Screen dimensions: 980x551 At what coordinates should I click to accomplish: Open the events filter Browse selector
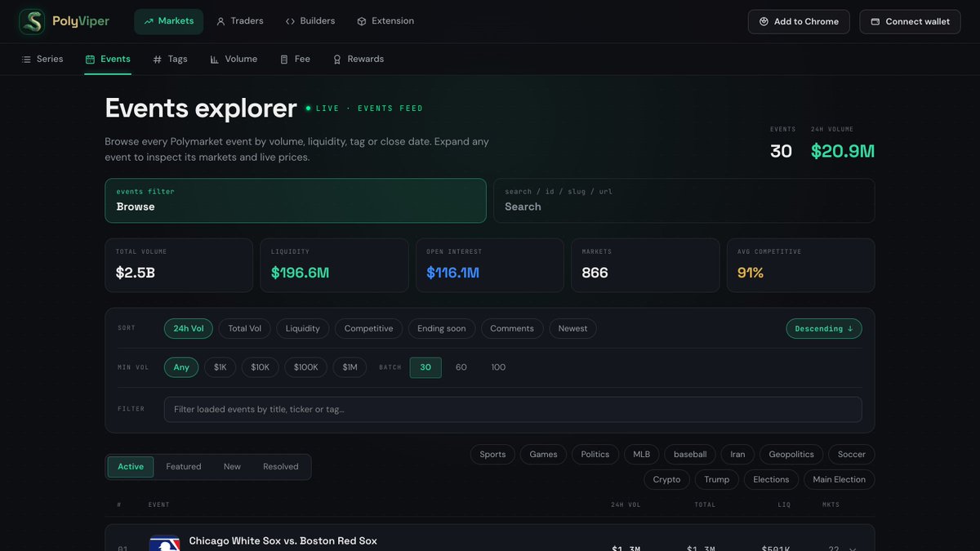[296, 201]
